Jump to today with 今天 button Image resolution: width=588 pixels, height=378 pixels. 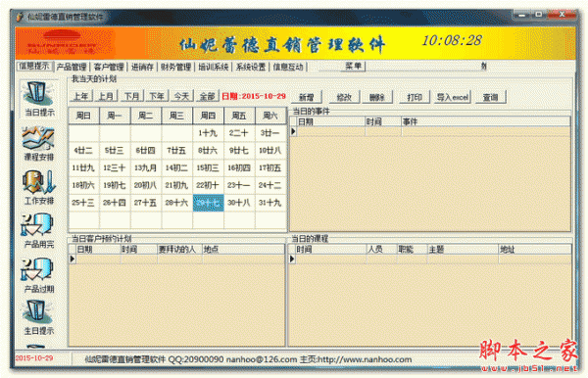182,96
